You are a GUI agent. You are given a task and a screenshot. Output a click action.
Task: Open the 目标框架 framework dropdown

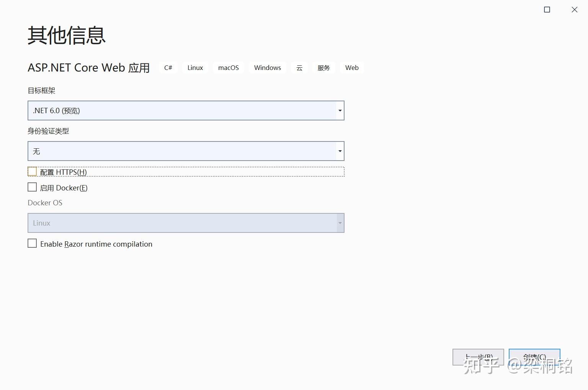(186, 110)
